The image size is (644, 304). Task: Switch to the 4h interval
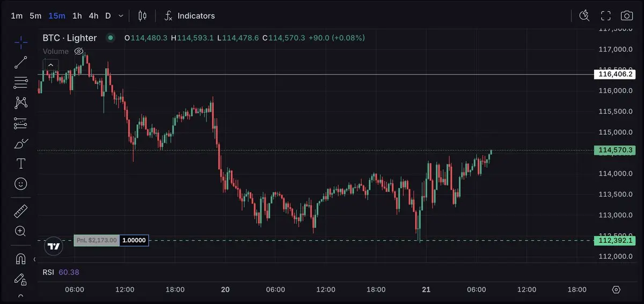tap(93, 16)
